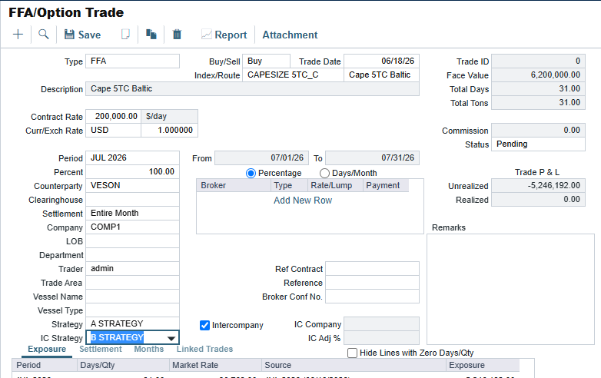Switch to the Linked Trades tab
This screenshot has width=601, height=378.
tap(205, 349)
